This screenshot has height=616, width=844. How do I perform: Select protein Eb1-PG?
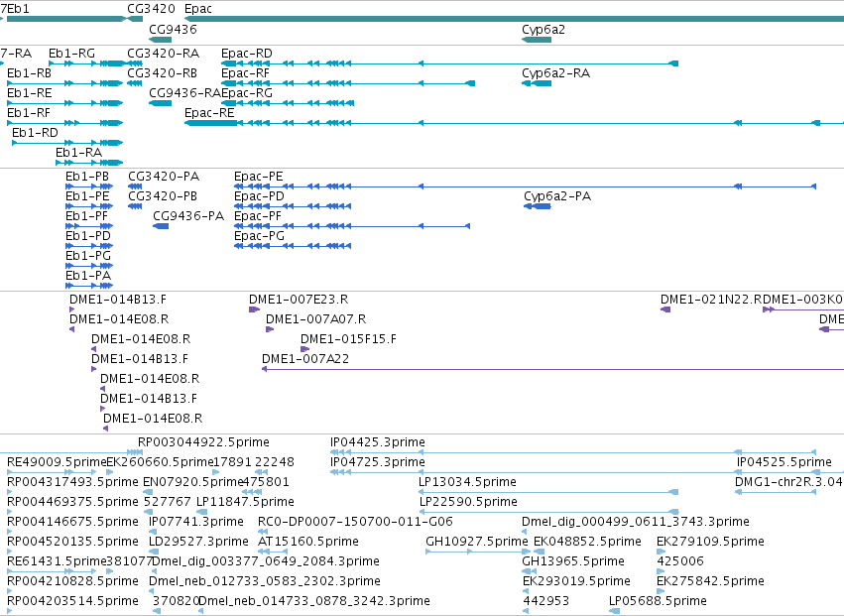tap(88, 256)
